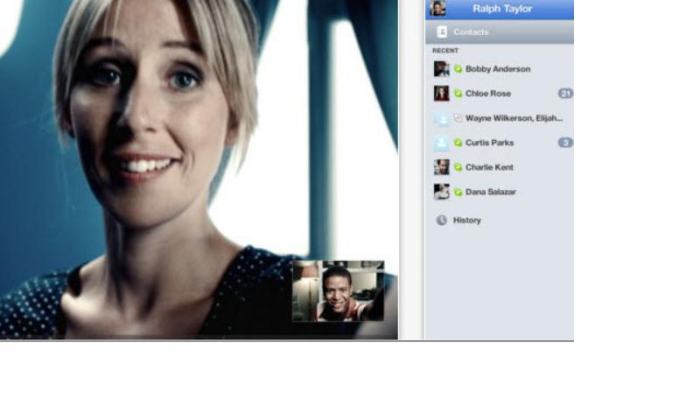700x394 pixels.
Task: Open Chloe Rose's 21 unread messages badge
Action: pos(565,93)
